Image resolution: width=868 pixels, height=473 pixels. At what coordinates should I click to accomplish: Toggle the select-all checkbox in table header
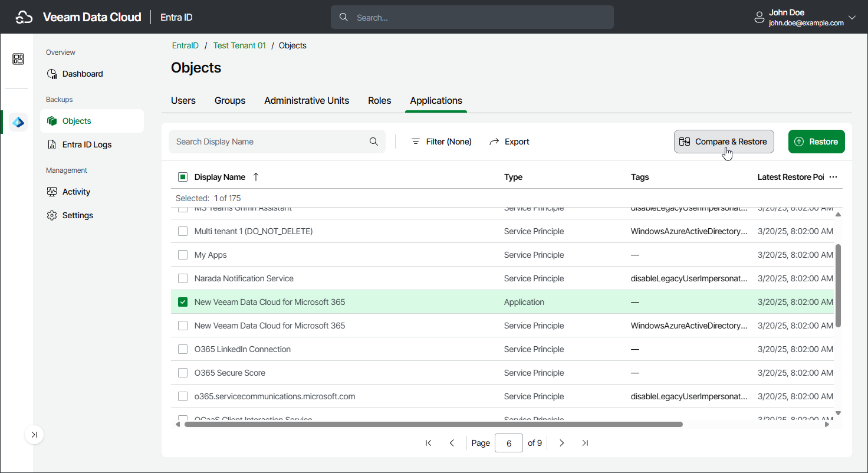tap(183, 177)
